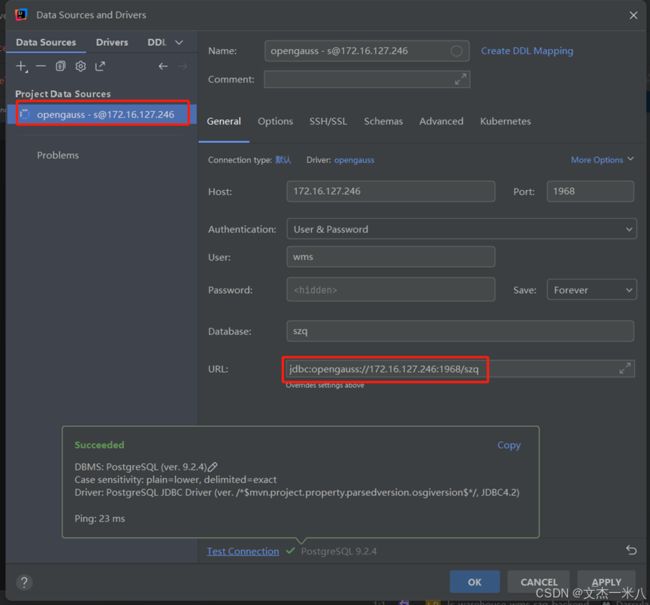This screenshot has height=605, width=650.
Task: Open the Options tab
Action: (275, 121)
